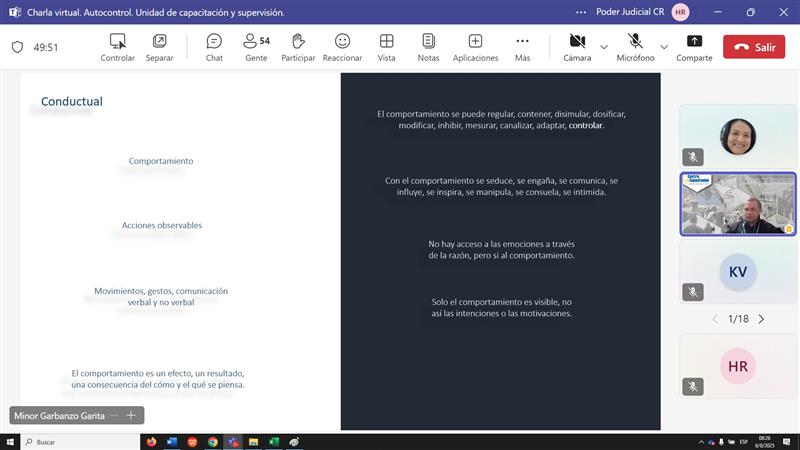Open Excel from the Windows taskbar
800x450 pixels.
pyautogui.click(x=274, y=442)
